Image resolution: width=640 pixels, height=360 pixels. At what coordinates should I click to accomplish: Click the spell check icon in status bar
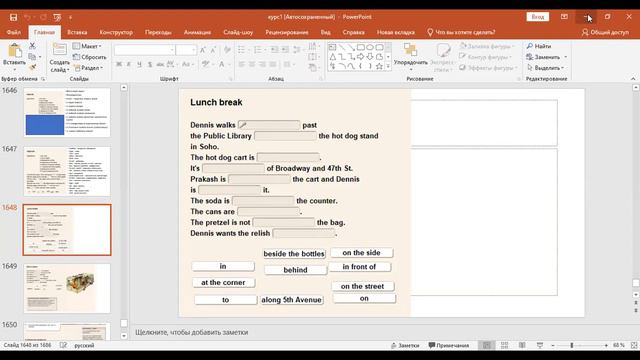[63, 345]
